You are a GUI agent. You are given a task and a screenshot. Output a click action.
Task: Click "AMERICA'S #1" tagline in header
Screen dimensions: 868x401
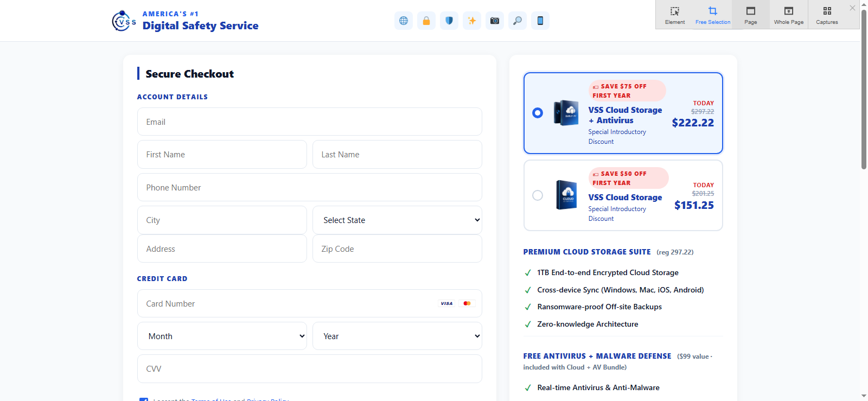[170, 14]
